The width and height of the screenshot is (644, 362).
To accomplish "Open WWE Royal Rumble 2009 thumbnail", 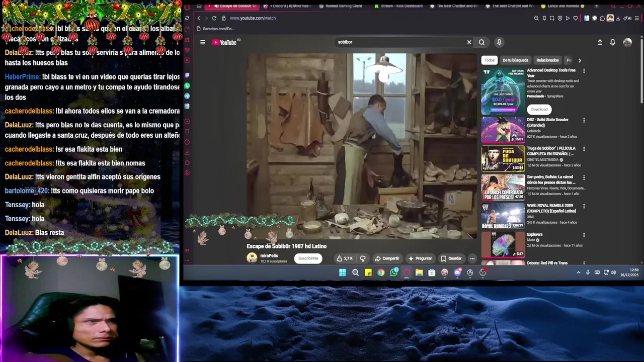I will (503, 216).
